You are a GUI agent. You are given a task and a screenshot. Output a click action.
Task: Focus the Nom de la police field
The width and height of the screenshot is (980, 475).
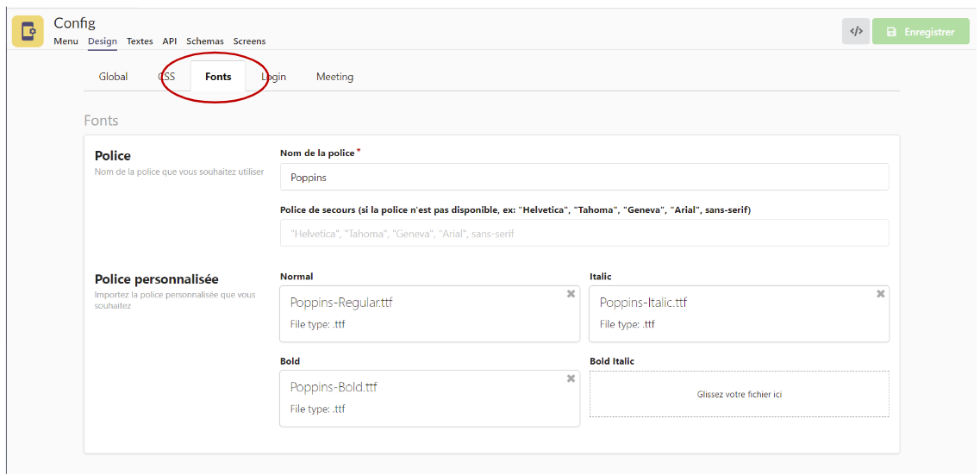point(584,178)
